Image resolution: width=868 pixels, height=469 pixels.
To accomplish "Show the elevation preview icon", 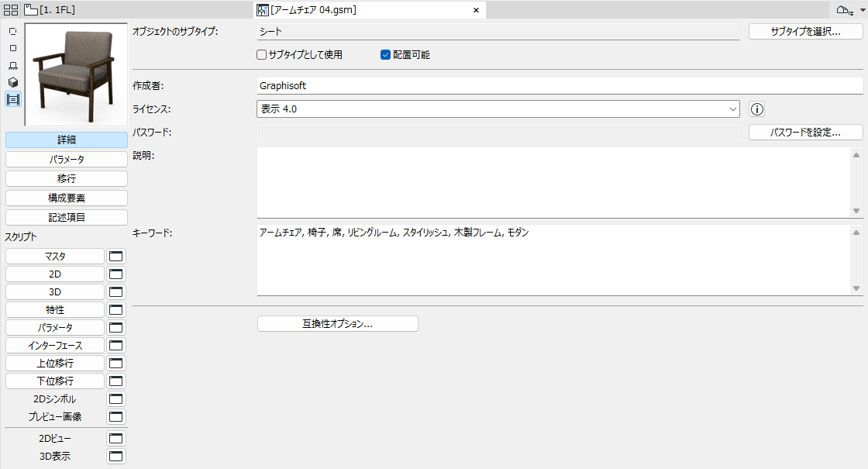I will [12, 65].
